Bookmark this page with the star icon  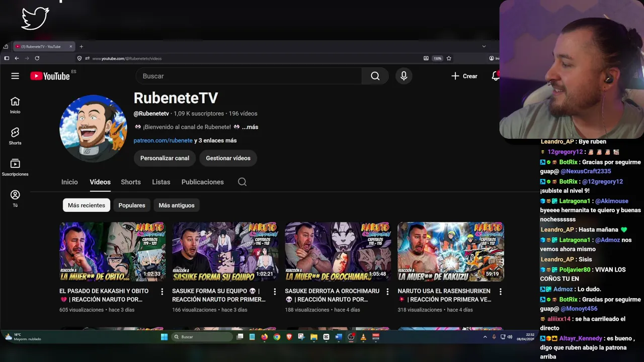pyautogui.click(x=449, y=58)
